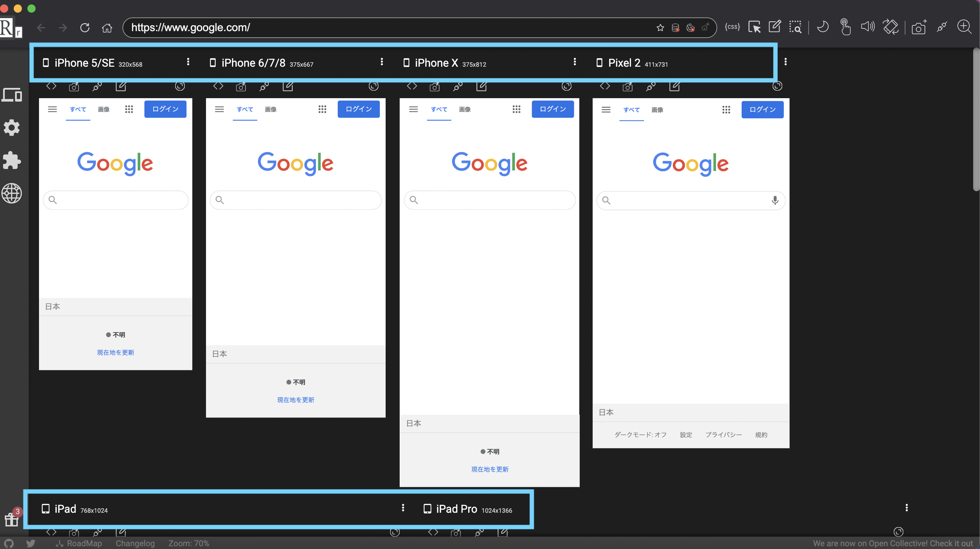Screen dimensions: 980x549
Task: Click the forward navigation arrow
Action: (x=63, y=27)
